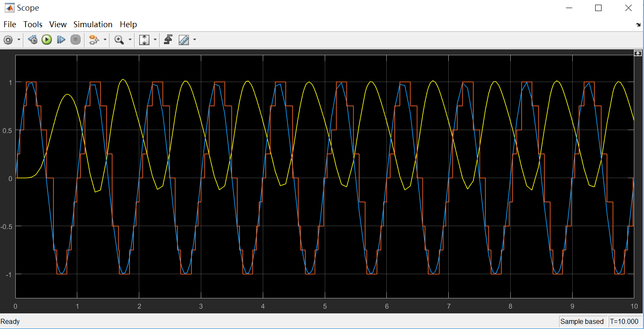
Task: Click the Stop simulation button
Action: click(76, 40)
